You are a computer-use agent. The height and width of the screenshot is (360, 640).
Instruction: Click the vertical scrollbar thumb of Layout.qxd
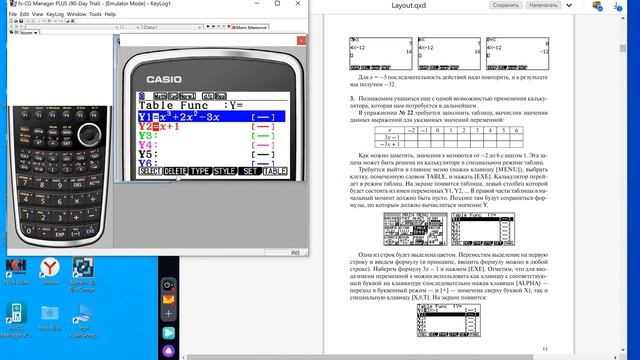[623, 48]
